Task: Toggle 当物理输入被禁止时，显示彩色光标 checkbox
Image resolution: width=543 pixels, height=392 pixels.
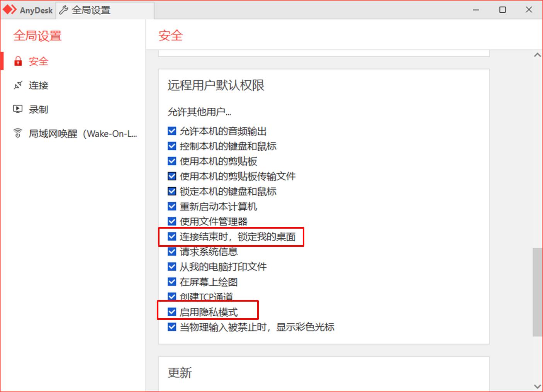Action: (172, 327)
